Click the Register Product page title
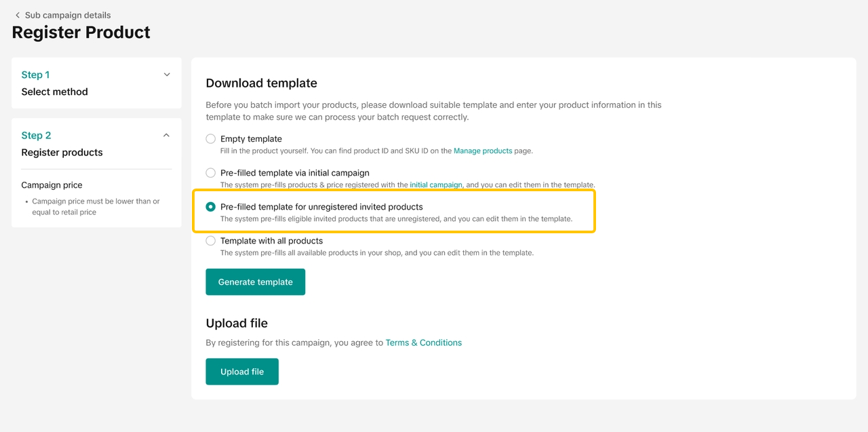868x432 pixels. [x=81, y=32]
